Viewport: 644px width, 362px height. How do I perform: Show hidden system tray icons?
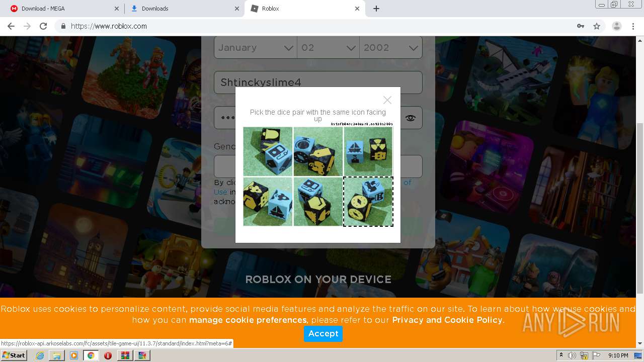tap(561, 355)
